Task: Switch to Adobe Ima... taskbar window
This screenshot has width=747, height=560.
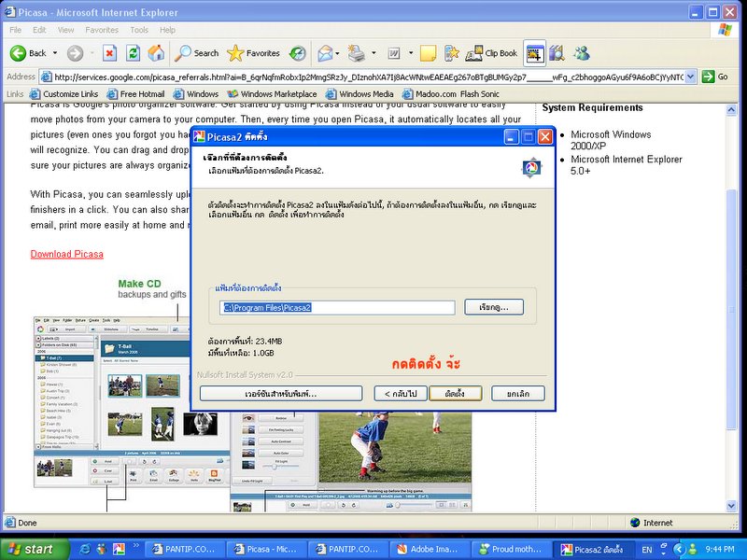Action: point(430,549)
